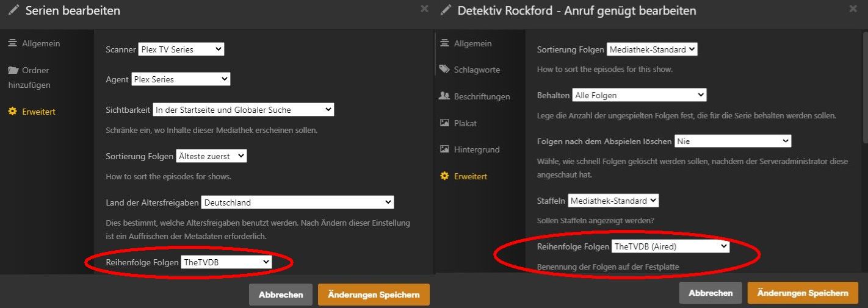This screenshot has height=308, width=868.
Task: Click the Erweitert gear icon in left dialog
Action: (12, 112)
